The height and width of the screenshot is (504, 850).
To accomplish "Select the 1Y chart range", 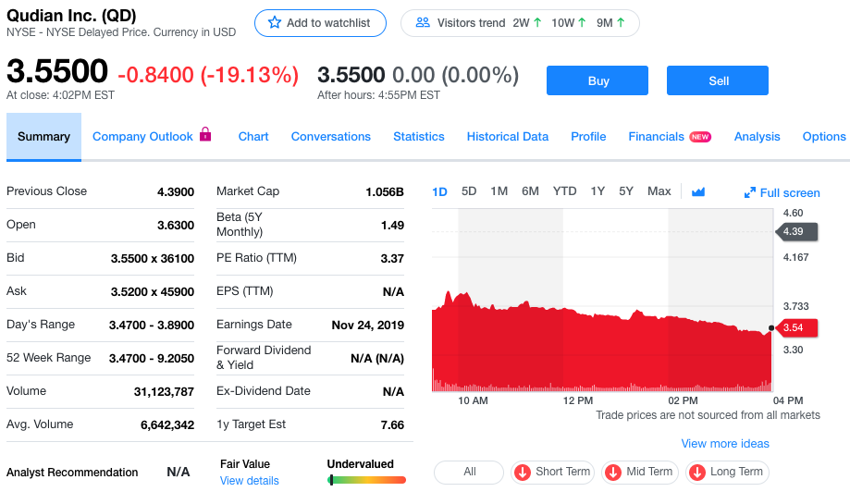I will (597, 191).
